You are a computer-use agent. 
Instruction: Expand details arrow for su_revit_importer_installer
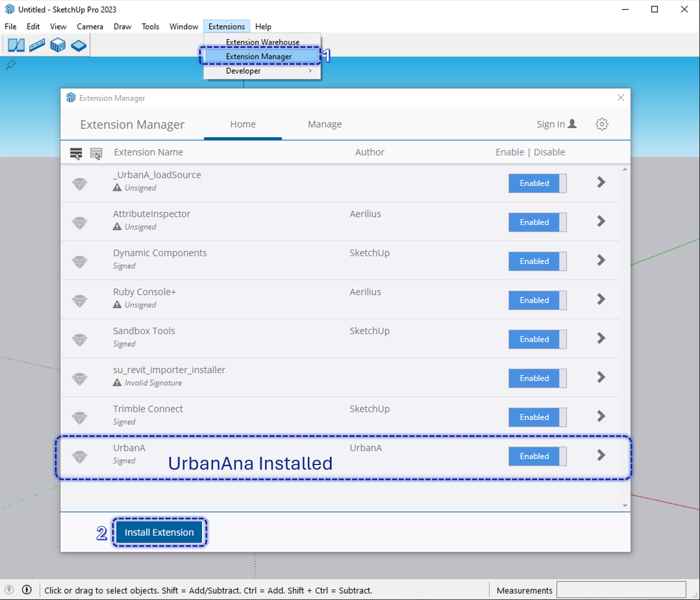601,377
